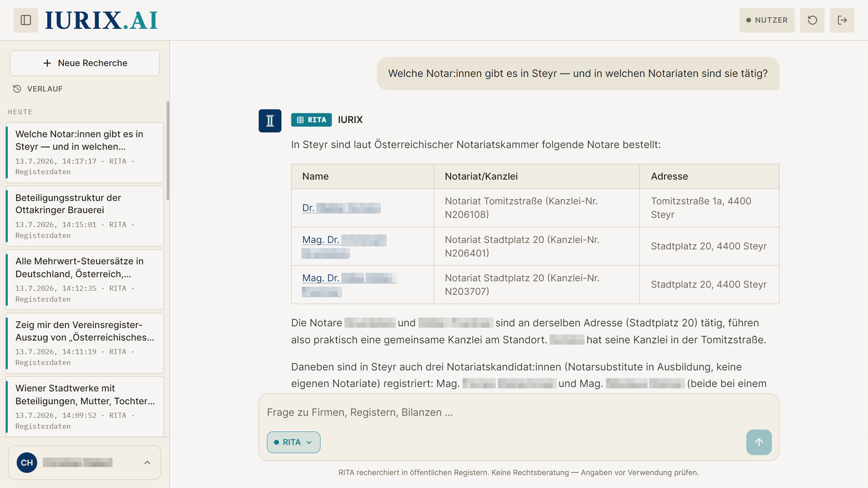Click the sidebar history scrollbar
The height and width of the screenshot is (488, 868).
168,151
